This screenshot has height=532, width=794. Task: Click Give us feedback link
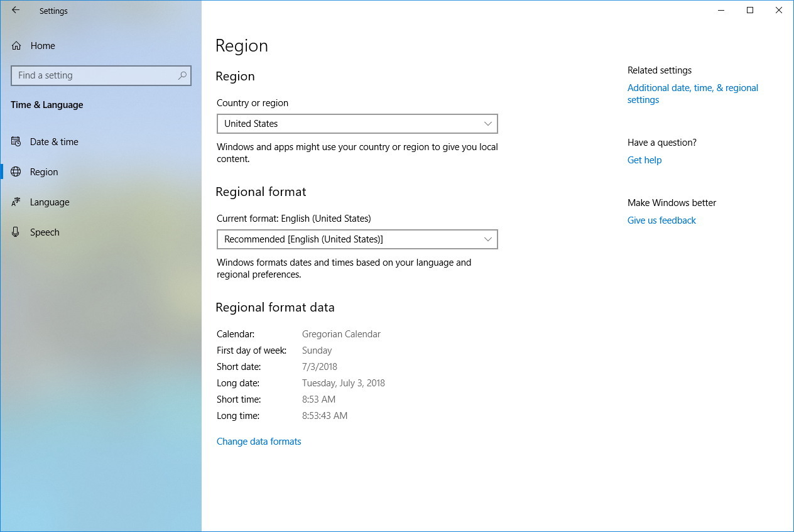[661, 220]
